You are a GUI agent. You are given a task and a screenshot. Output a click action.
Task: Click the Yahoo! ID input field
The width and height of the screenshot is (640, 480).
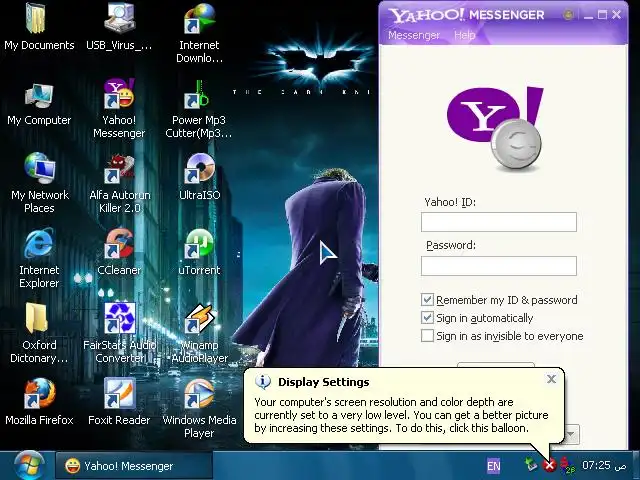499,222
